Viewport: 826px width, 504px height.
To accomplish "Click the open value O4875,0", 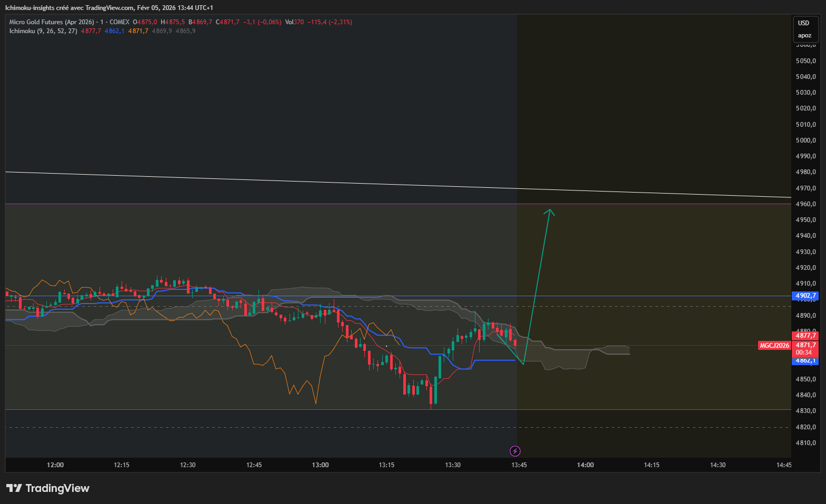I will (145, 22).
